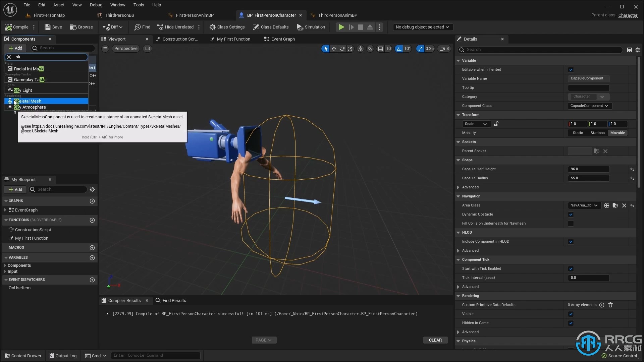Eject from the player controller
This screenshot has height=362, width=644.
pyautogui.click(x=370, y=27)
